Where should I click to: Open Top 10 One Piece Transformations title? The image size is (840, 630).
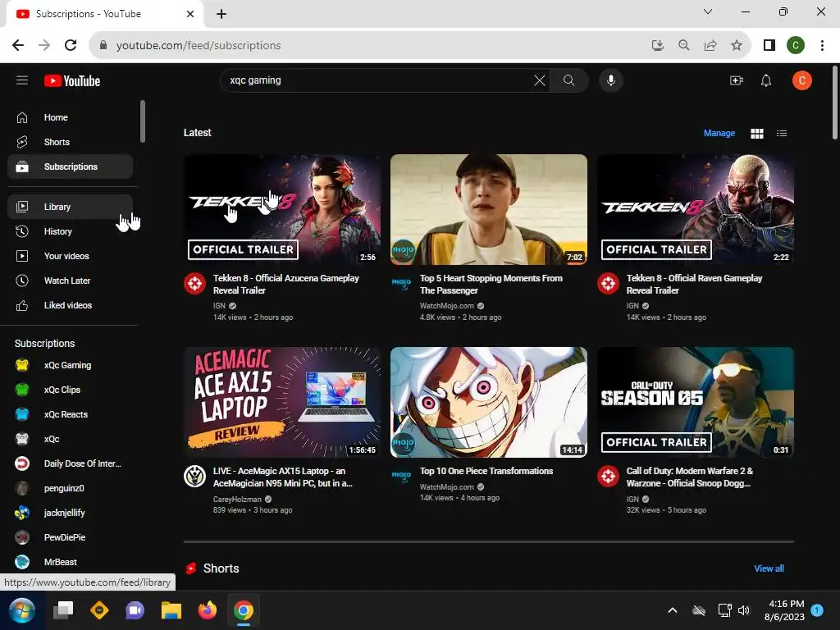click(x=486, y=471)
